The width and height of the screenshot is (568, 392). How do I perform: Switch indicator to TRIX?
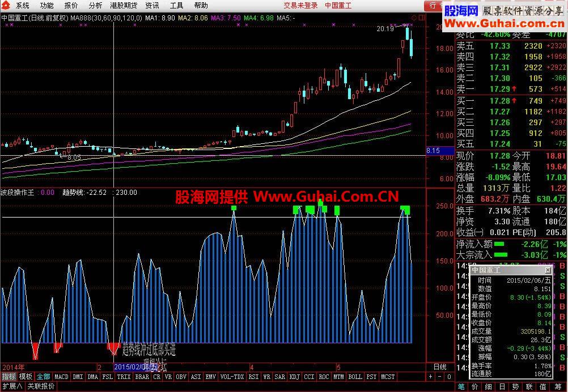(124, 377)
